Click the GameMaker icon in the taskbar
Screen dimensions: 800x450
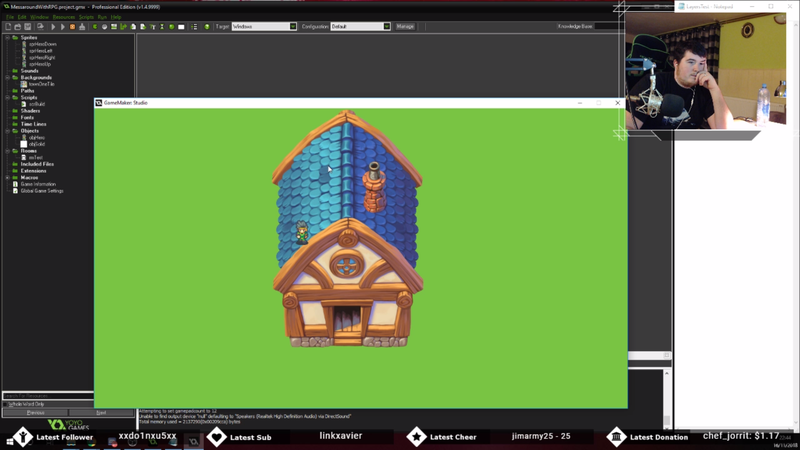tap(193, 442)
